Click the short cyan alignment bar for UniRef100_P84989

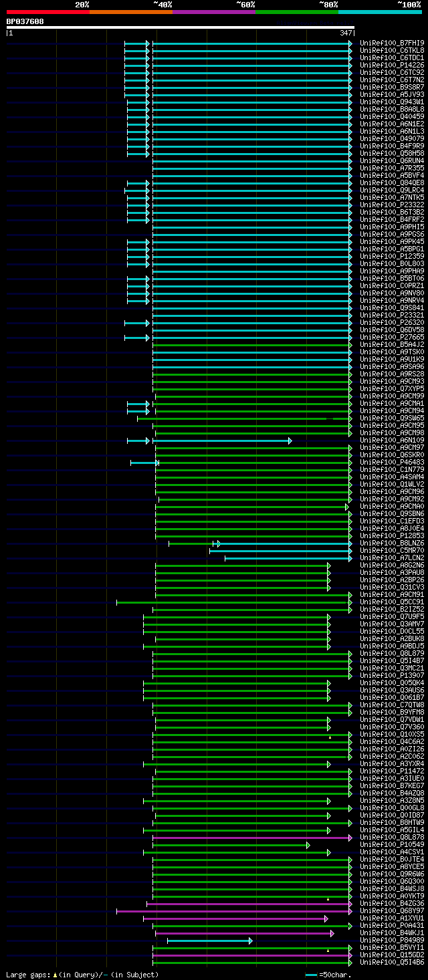coord(210,941)
